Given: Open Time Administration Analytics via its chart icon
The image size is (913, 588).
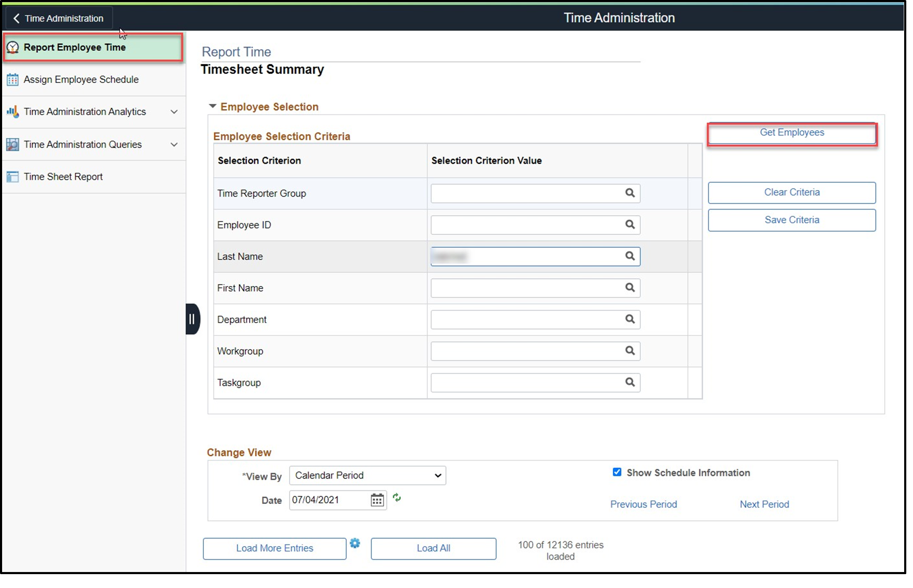Looking at the screenshot, I should click(x=13, y=112).
